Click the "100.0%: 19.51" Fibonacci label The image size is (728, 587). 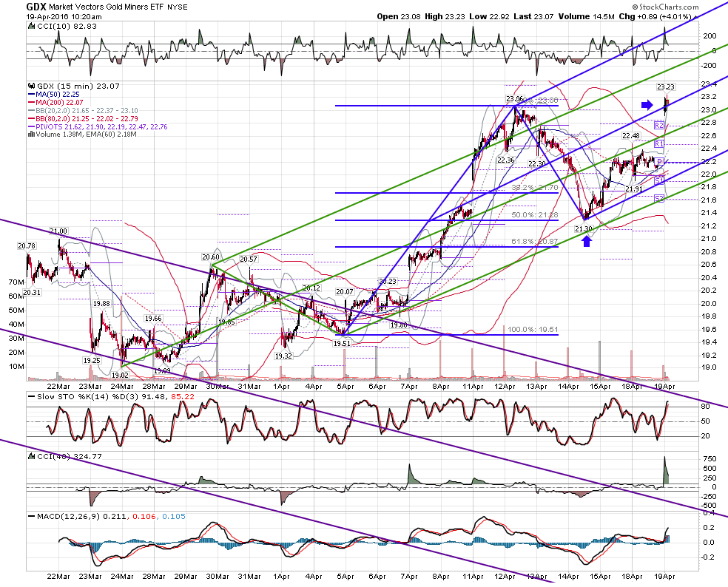533,330
